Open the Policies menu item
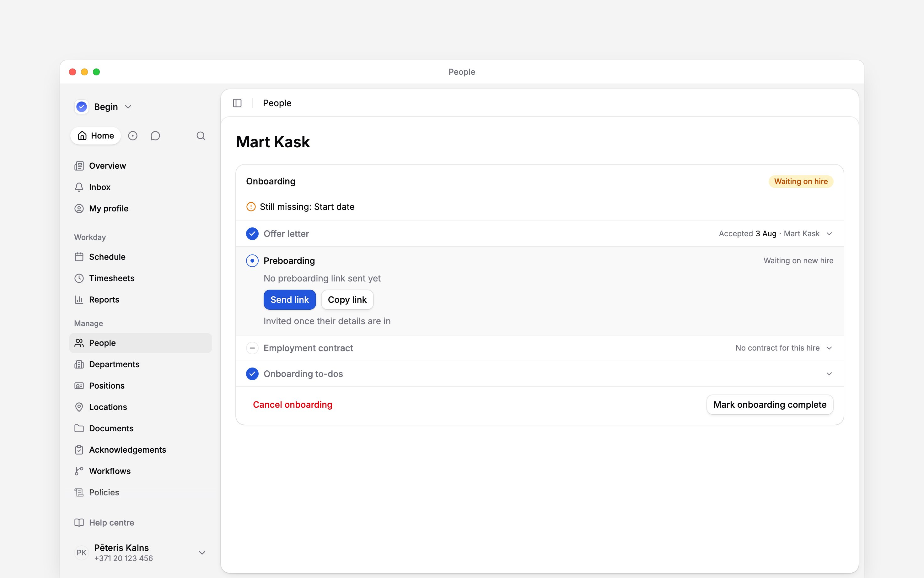Image resolution: width=924 pixels, height=578 pixels. click(141, 492)
